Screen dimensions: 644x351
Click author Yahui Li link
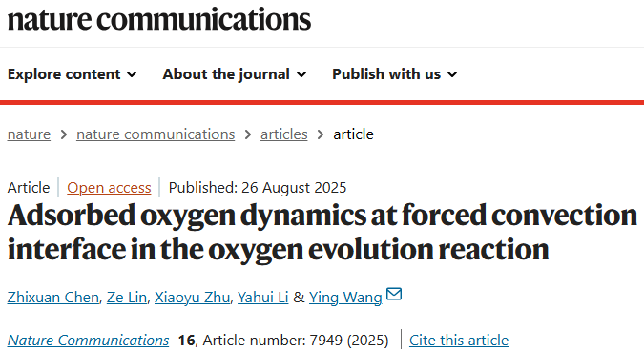click(263, 298)
